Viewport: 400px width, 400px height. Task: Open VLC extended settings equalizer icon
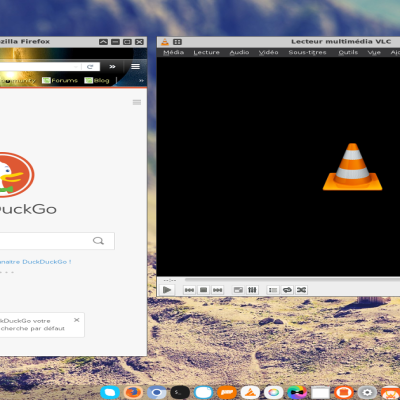coord(252,290)
